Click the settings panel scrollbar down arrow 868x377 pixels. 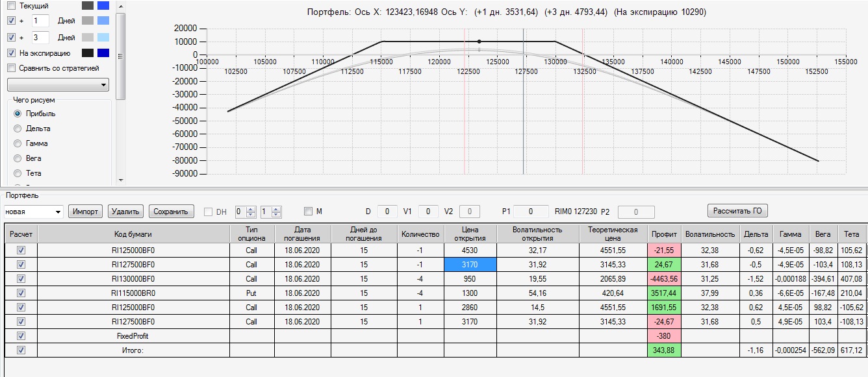121,180
